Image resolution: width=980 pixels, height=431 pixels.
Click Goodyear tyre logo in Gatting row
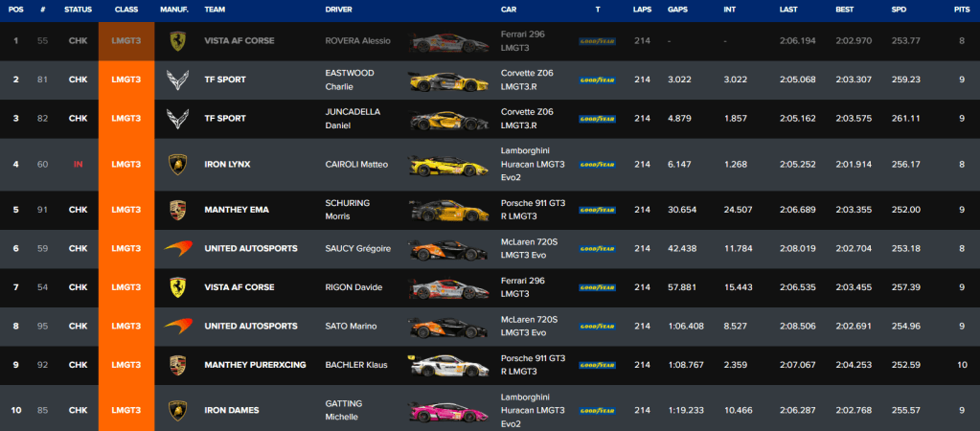click(597, 410)
